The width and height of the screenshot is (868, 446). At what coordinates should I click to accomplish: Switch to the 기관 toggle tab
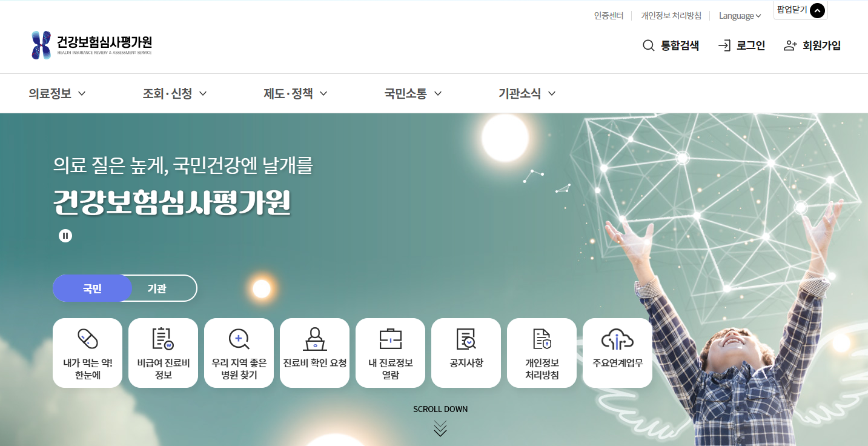(157, 288)
